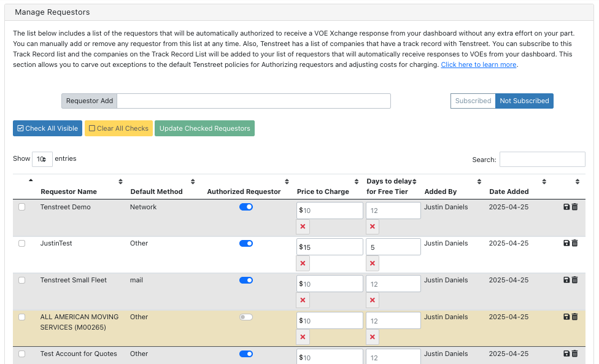
Task: Sort table by Requestor Name column
Action: click(x=120, y=182)
